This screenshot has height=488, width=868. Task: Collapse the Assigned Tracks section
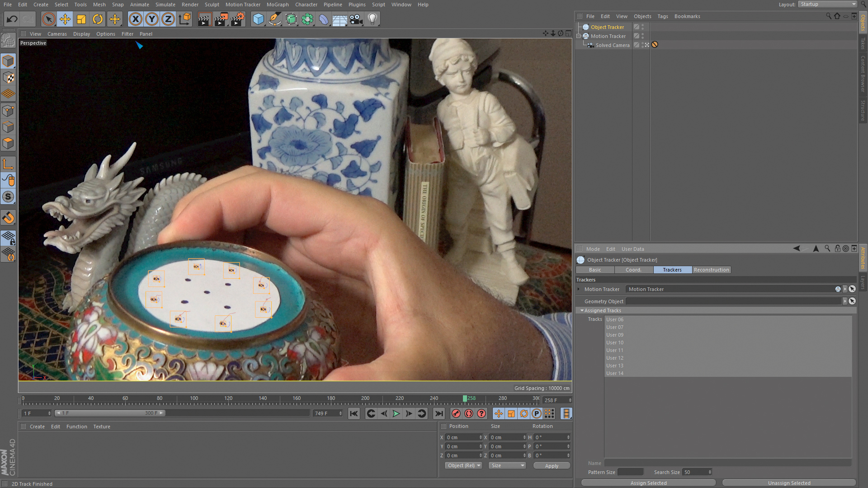point(582,310)
